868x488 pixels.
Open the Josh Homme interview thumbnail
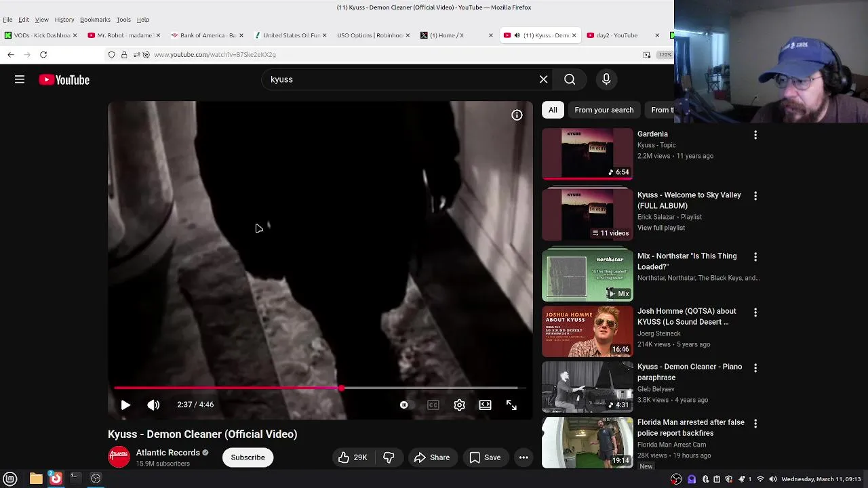587,331
